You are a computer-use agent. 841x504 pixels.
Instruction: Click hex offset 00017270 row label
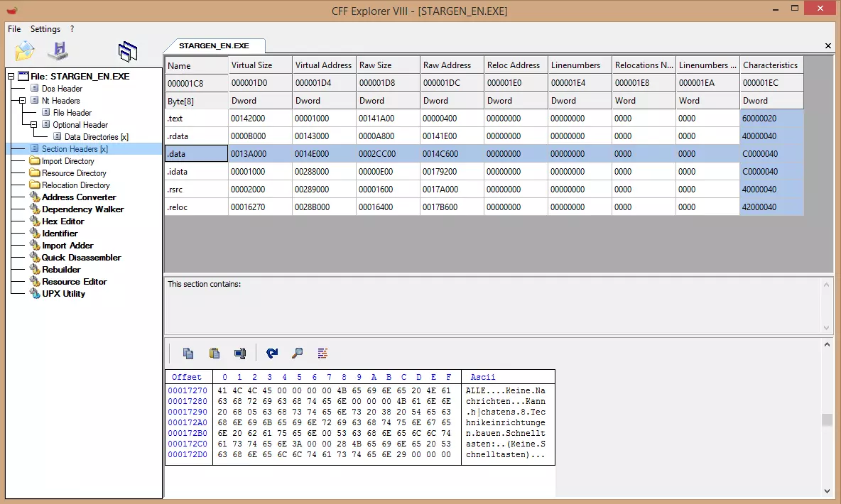[188, 391]
